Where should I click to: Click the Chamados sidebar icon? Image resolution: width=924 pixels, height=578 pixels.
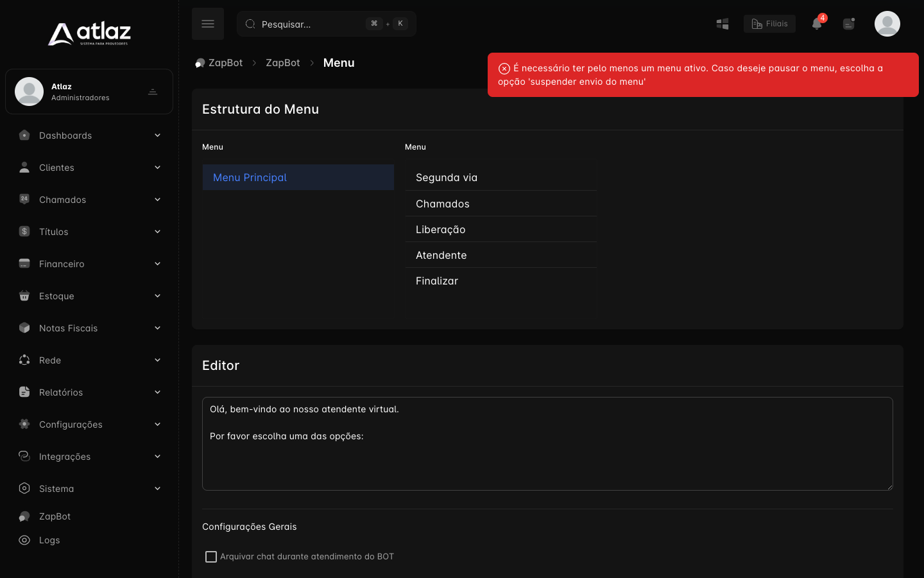click(24, 199)
